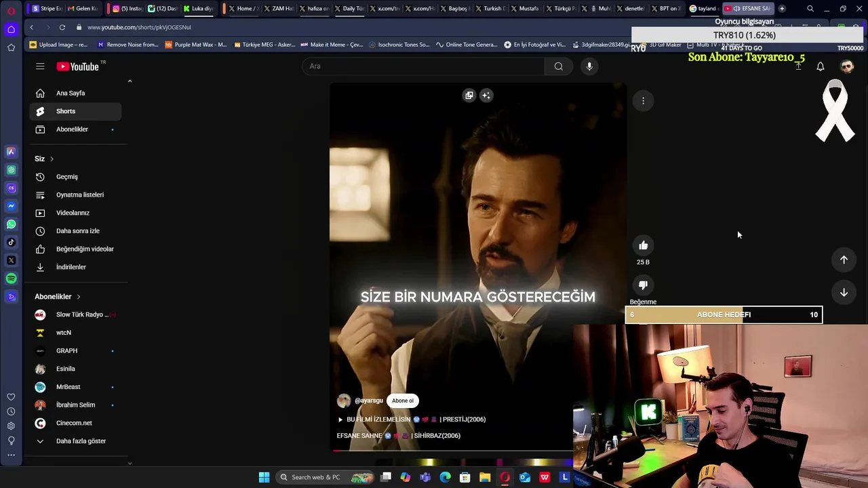Screen dimensions: 868x488
Task: Click the YouTube logo
Action: tap(77, 66)
